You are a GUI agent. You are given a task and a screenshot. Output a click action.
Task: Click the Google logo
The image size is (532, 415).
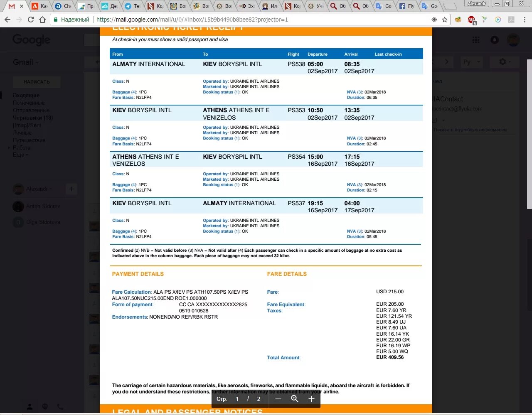click(x=31, y=40)
